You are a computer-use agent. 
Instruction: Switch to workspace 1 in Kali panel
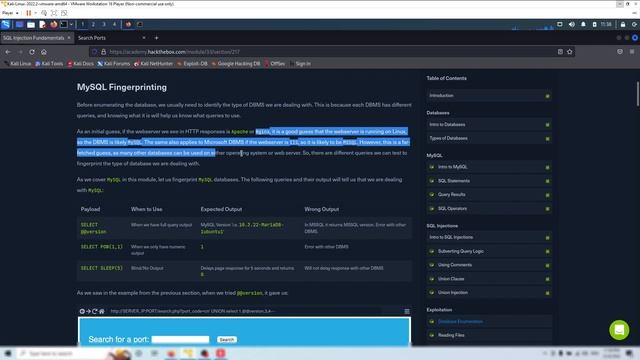tap(82, 24)
